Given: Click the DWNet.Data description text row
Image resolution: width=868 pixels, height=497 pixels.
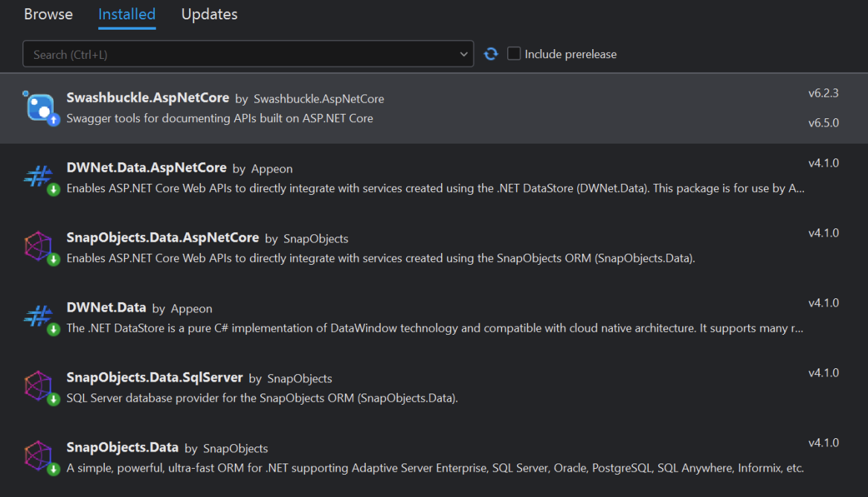Looking at the screenshot, I should click(434, 328).
